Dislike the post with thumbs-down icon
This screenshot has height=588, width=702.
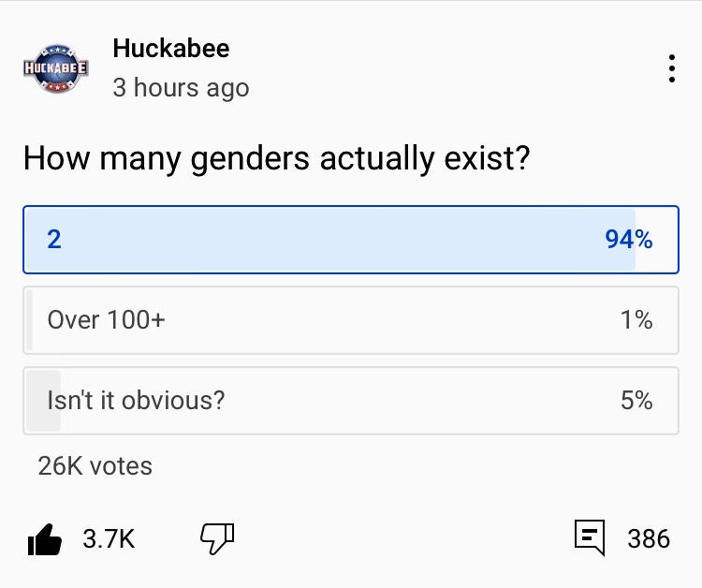tap(217, 537)
